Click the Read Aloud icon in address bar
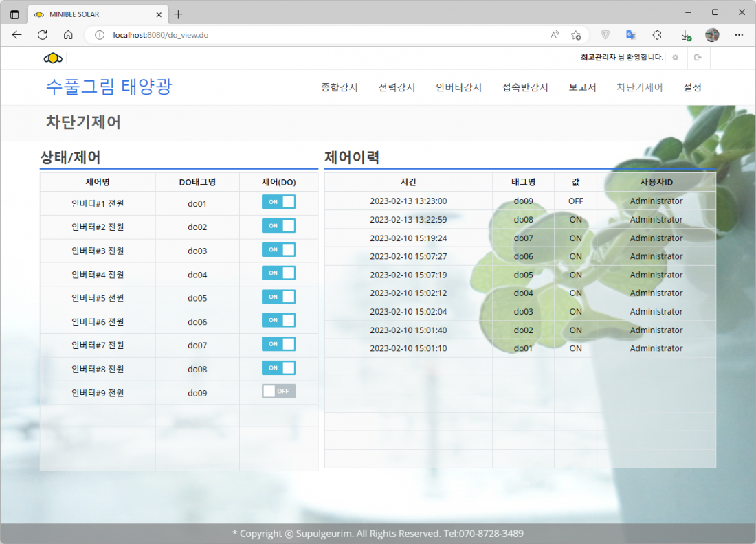The height and width of the screenshot is (544, 756). click(555, 35)
